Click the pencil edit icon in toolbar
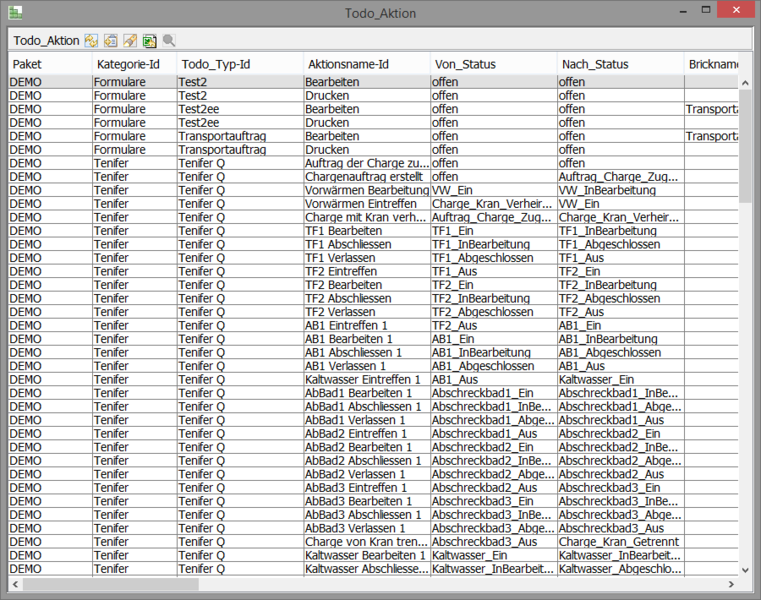Image resolution: width=761 pixels, height=600 pixels. (x=130, y=41)
